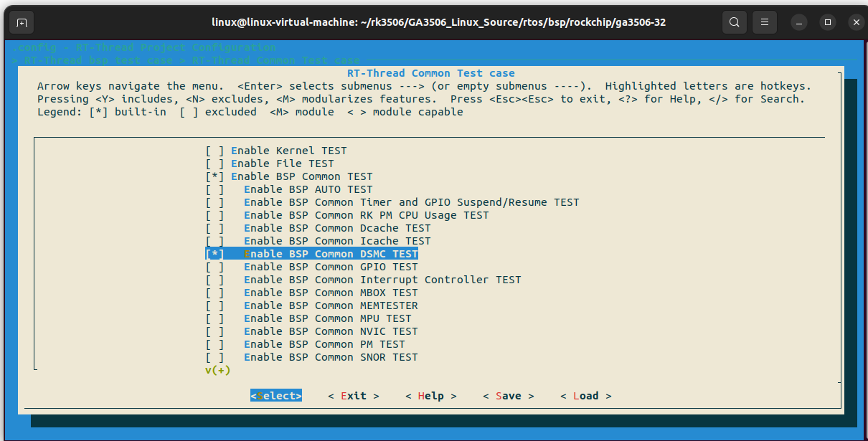Select Enable BSP Common MEMTESTER entry
The height and width of the screenshot is (441, 868).
(x=331, y=305)
